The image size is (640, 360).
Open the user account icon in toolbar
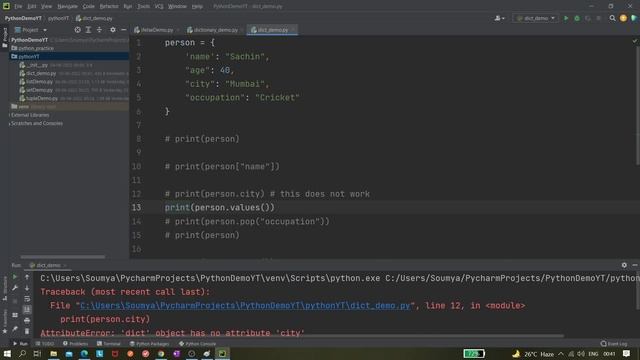[500, 18]
